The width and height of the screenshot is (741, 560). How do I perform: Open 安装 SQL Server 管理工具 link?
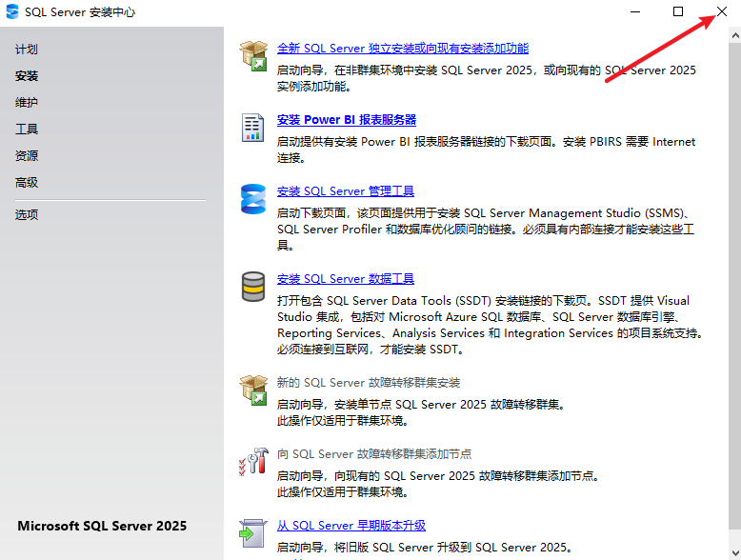(345, 191)
